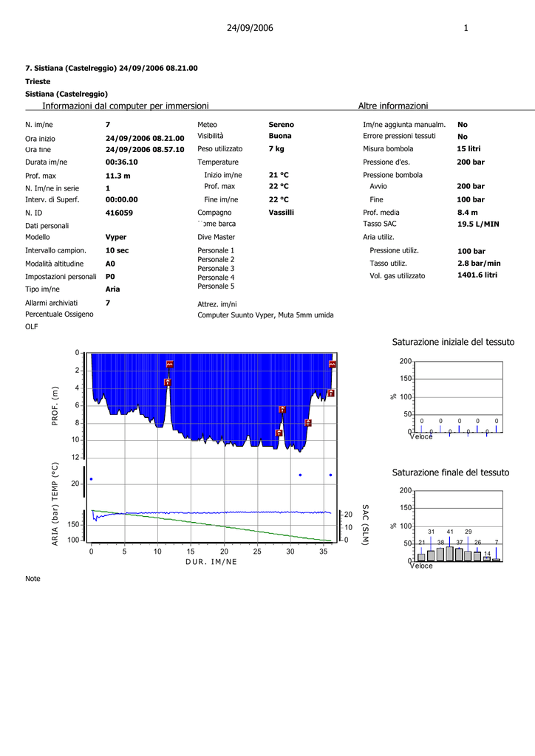This screenshot has height=756, width=535.
Task: Click the N. ID value '416059'
Action: pos(119,213)
